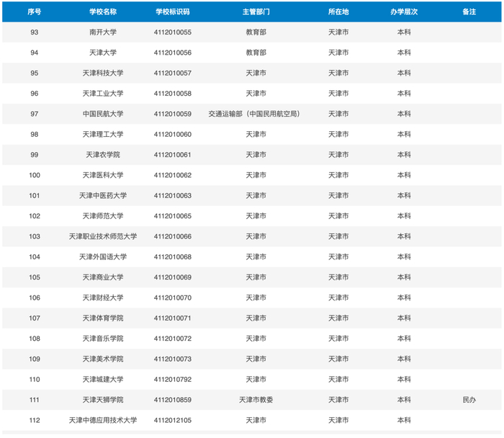Viewport: 504px width, 438px height.
Task: Click the code 4112012105
Action: point(173,420)
